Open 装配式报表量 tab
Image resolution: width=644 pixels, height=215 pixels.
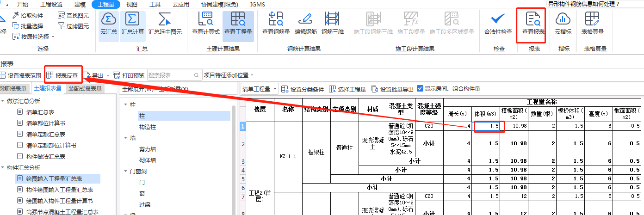(85, 89)
